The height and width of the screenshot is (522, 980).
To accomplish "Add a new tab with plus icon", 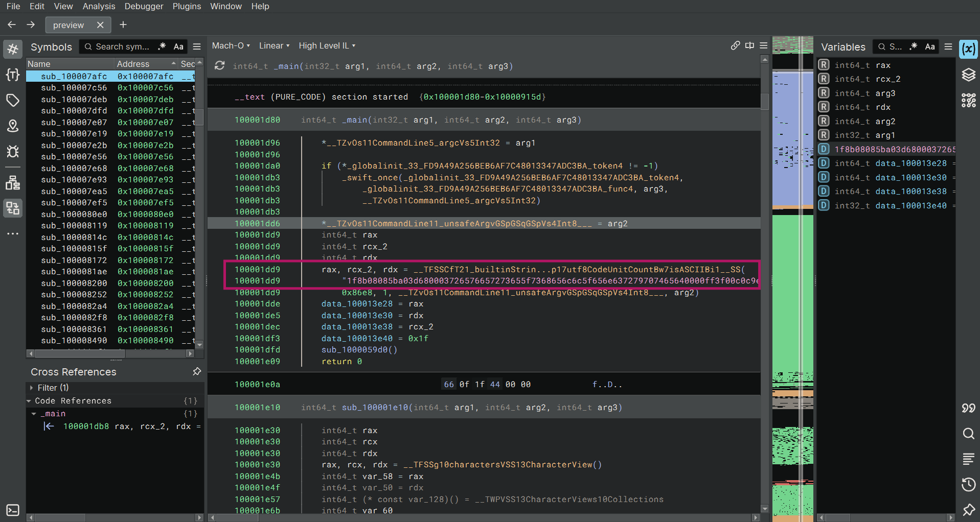I will pos(123,25).
